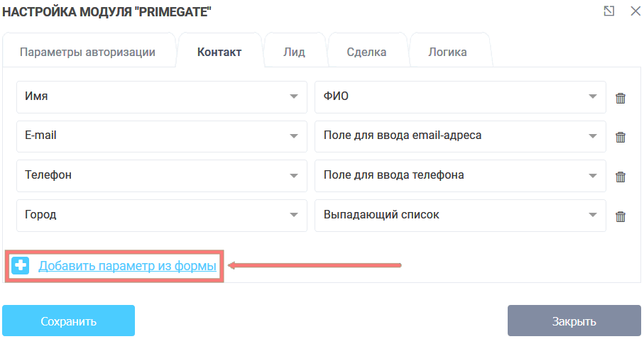Open the Поле для ввода email-адреса dropdown
Image resolution: width=644 pixels, height=339 pixels.
click(x=460, y=136)
